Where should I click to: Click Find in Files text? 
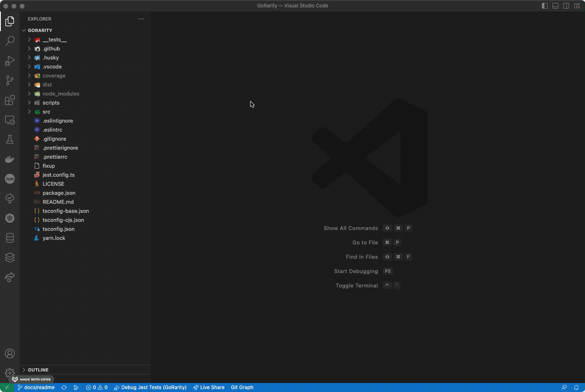[362, 257]
